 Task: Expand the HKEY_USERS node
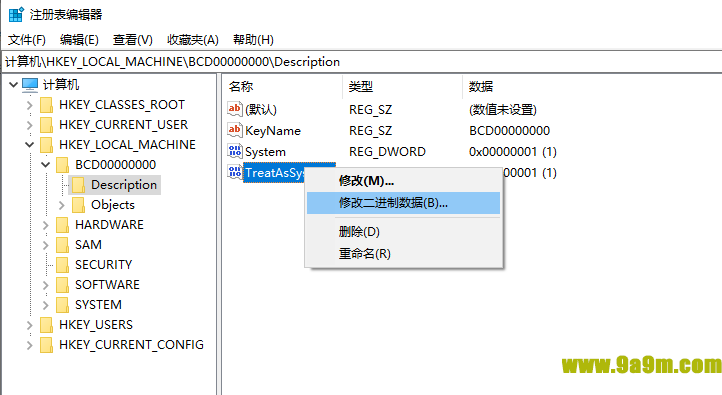tap(29, 325)
